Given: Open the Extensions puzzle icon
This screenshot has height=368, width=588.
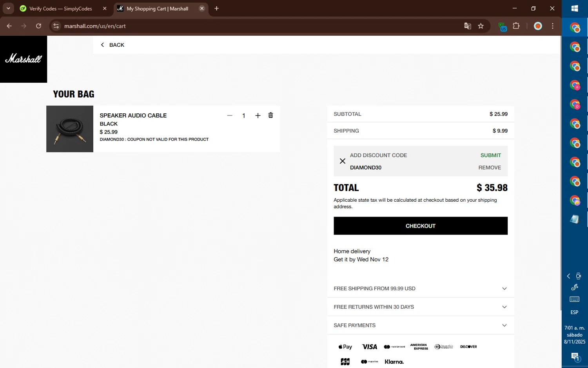Looking at the screenshot, I should 516,26.
